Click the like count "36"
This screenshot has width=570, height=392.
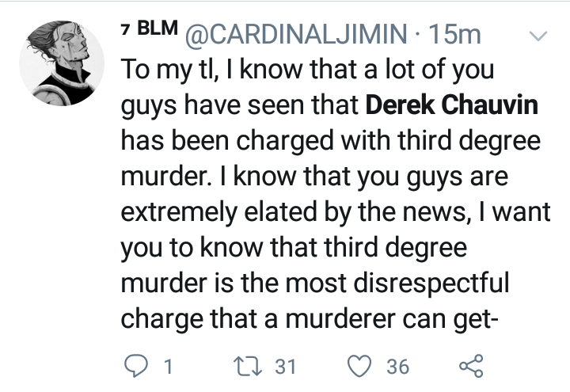[x=397, y=366]
